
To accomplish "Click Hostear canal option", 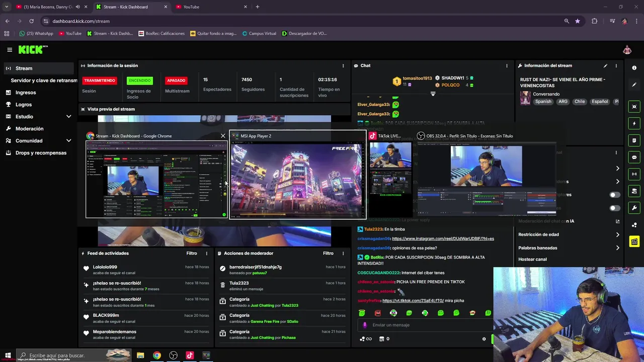I will pyautogui.click(x=532, y=259).
